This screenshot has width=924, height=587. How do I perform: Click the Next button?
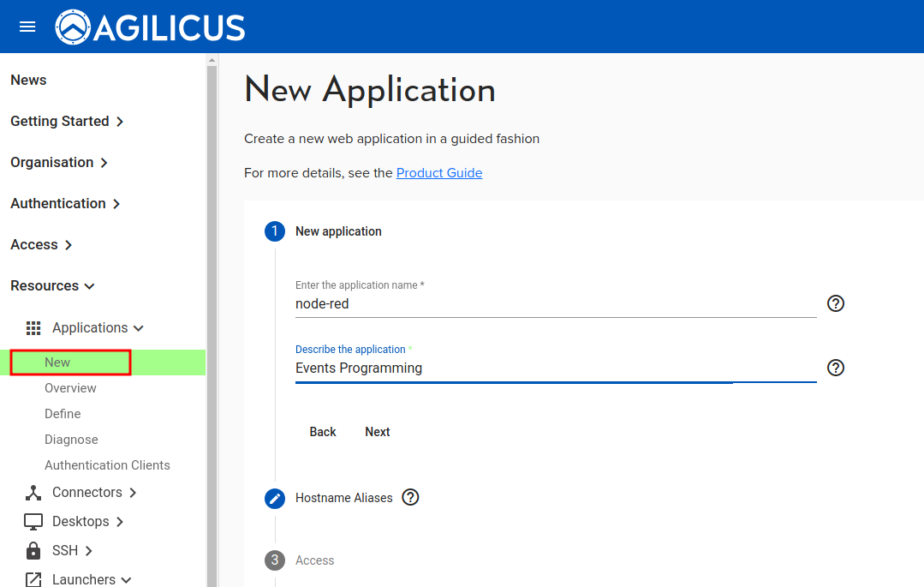[377, 432]
